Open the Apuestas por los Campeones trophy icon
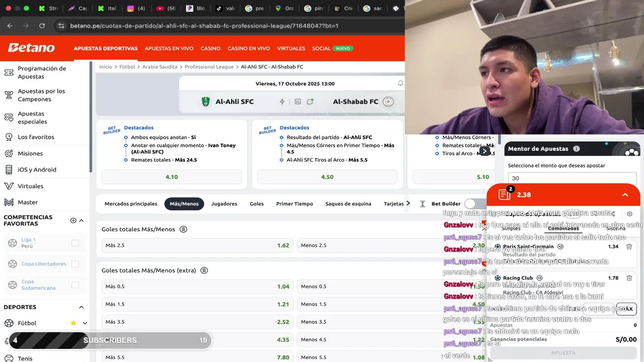The image size is (644, 362). click(x=9, y=95)
